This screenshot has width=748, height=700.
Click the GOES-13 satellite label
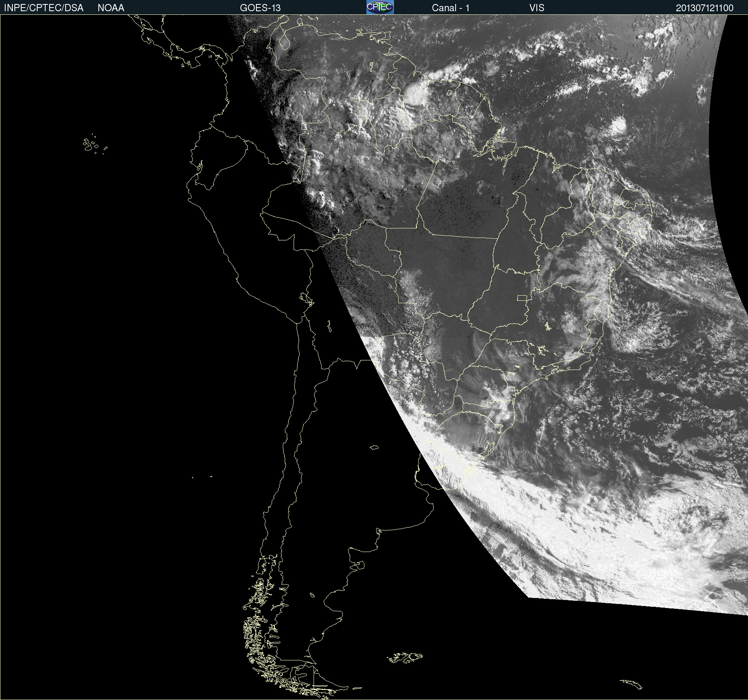[x=260, y=8]
